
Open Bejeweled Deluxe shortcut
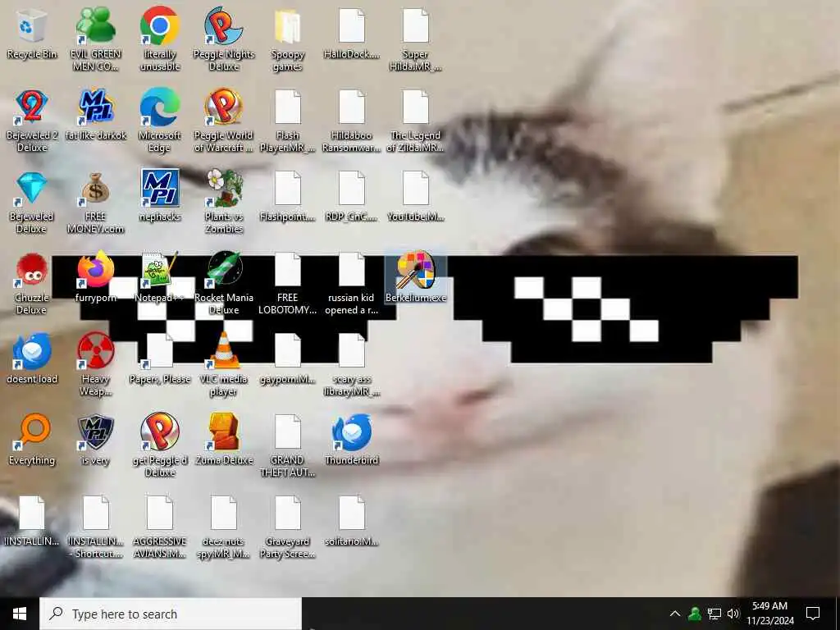tap(32, 203)
